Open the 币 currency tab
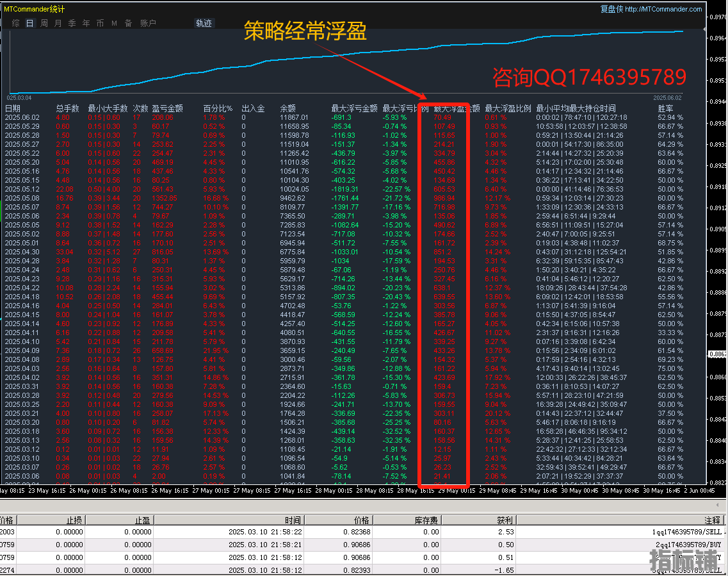Image resolution: width=728 pixels, height=576 pixels. click(x=101, y=23)
